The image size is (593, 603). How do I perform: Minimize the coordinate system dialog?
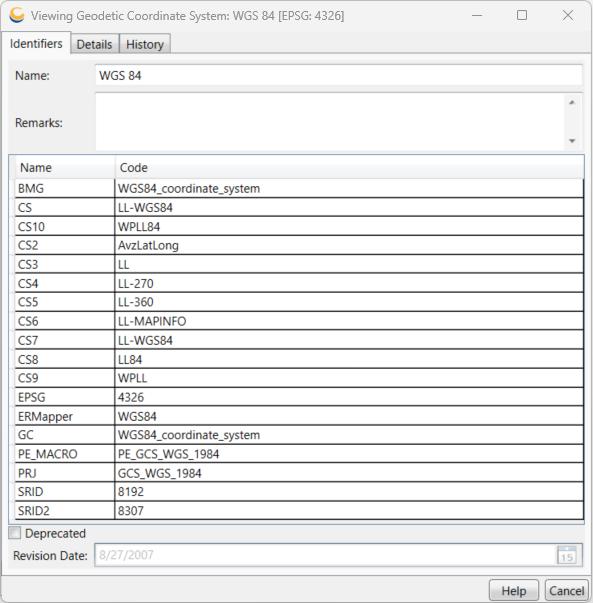tap(477, 15)
